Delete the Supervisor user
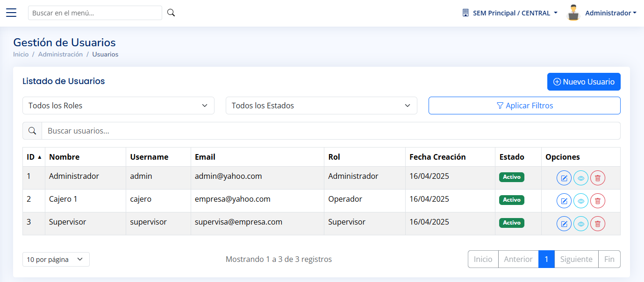 598,224
